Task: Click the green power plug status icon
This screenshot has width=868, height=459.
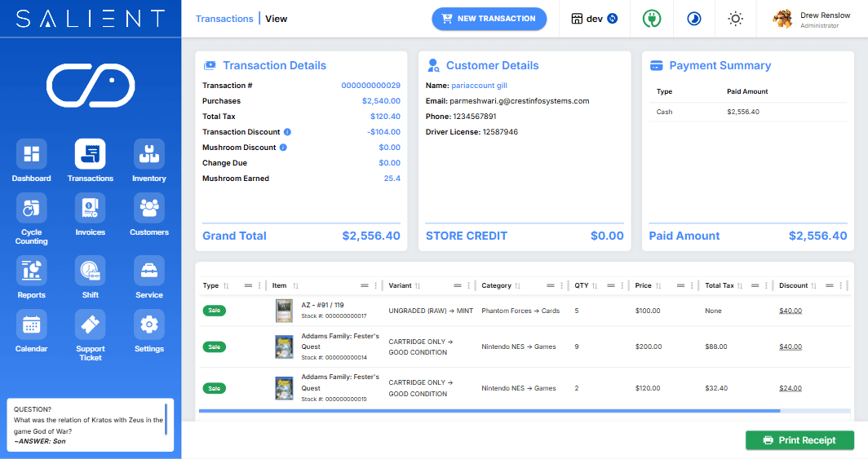Action: 652,19
